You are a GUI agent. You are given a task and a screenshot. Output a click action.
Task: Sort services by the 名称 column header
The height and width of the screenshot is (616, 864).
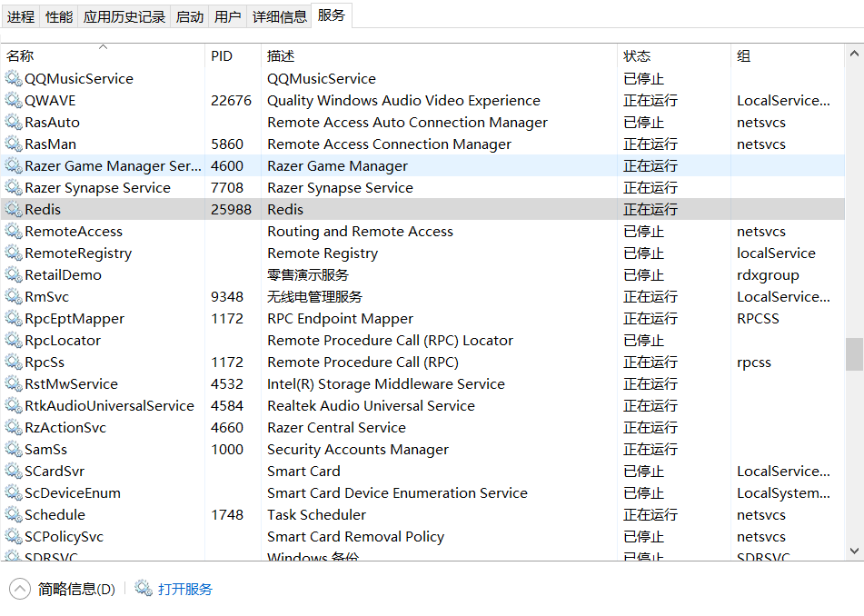[20, 56]
